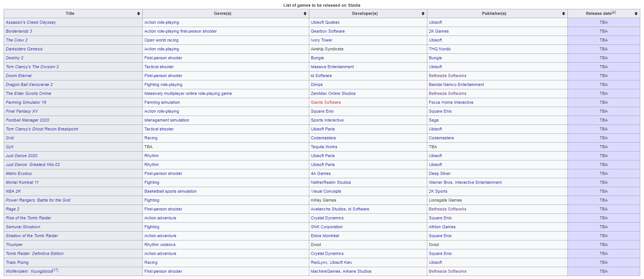Open Athlon Games publisher link

[x=442, y=227]
